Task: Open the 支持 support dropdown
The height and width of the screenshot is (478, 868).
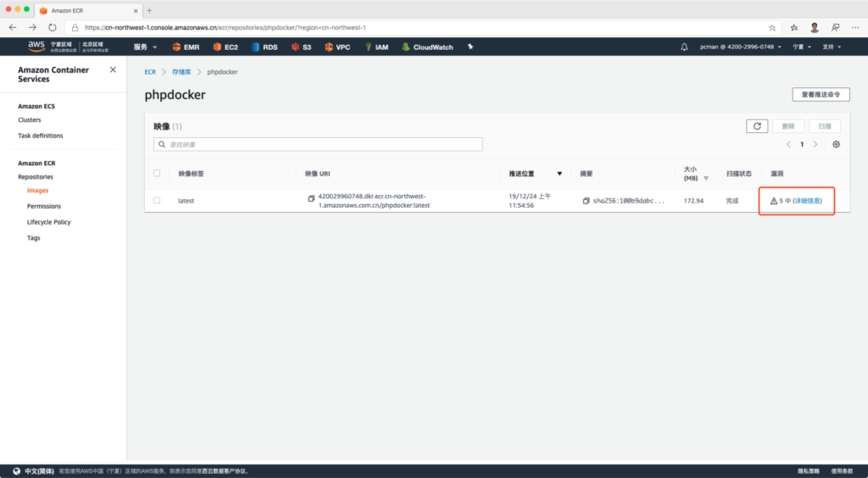Action: pyautogui.click(x=832, y=47)
